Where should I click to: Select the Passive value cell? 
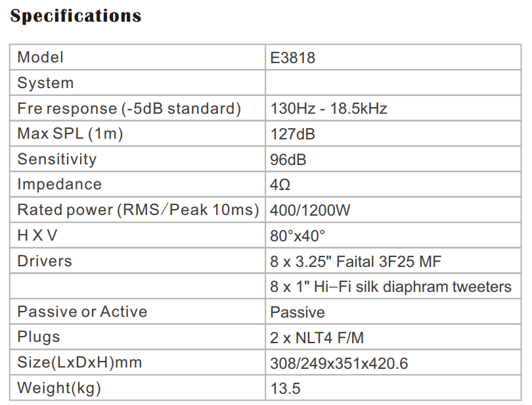[297, 312]
